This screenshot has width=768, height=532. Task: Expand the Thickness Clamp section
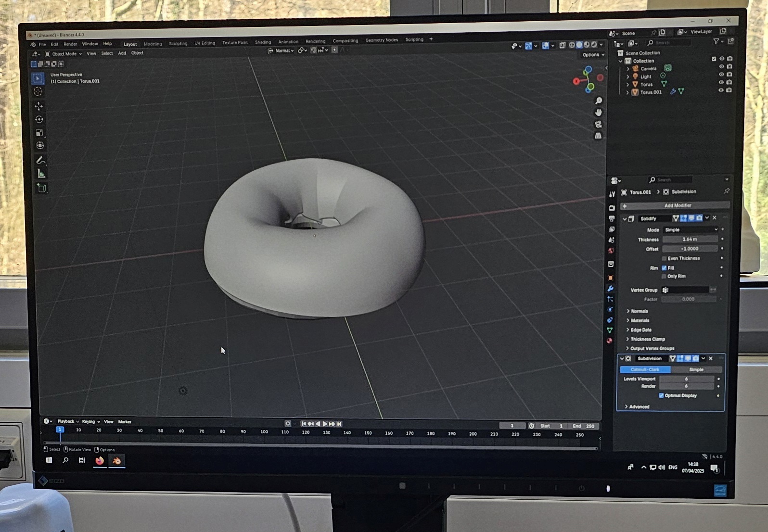pos(647,339)
